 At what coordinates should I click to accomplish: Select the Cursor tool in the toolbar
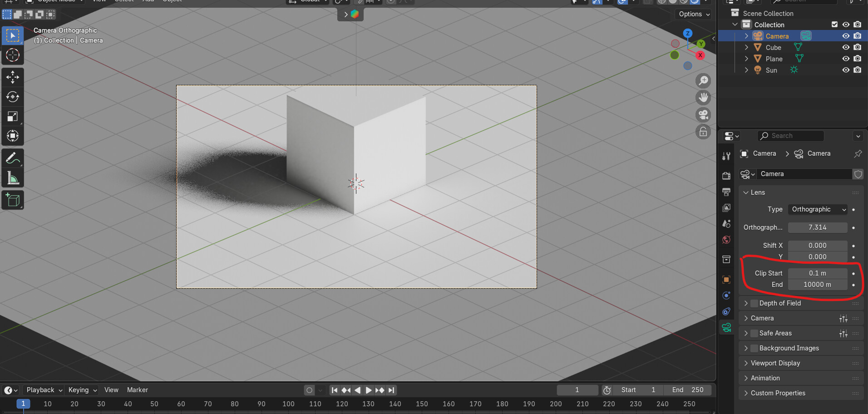tap(13, 55)
